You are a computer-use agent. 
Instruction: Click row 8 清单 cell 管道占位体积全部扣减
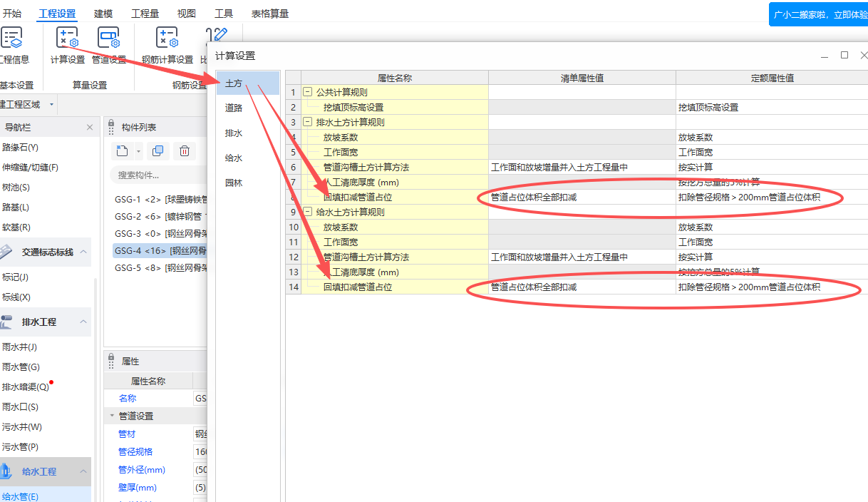[582, 197]
